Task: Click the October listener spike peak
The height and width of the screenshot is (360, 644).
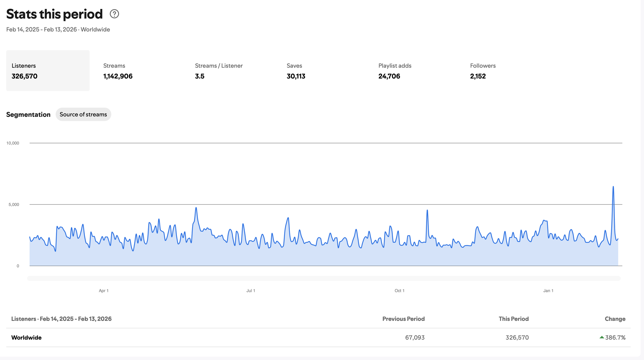Action: 427,211
